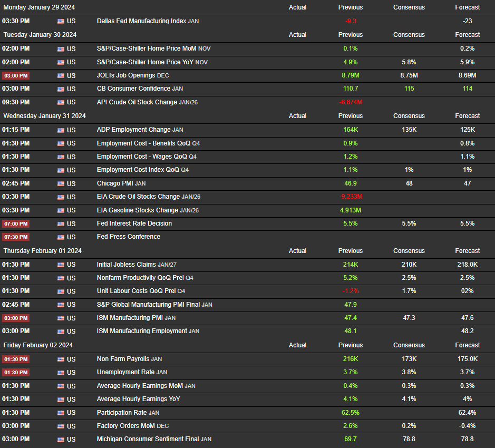
Task: Open Employment Cost Index QoQ event
Action: pyautogui.click(x=143, y=170)
